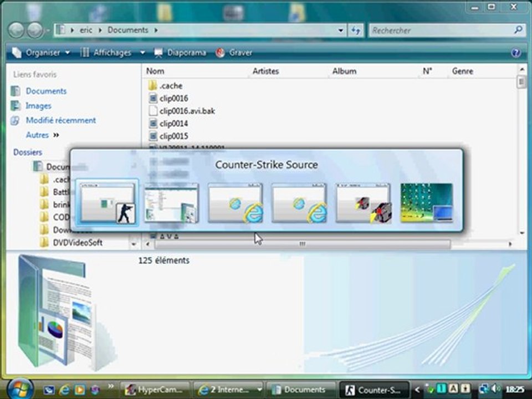This screenshot has width=532, height=399.
Task: Expand the Affichages dropdown arrow
Action: pos(142,53)
